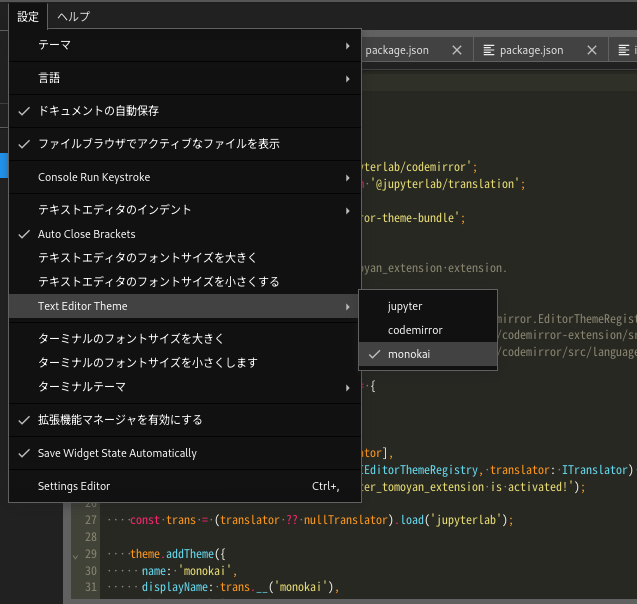This screenshot has height=604, width=637.
Task: Disable 拡張機能マネージャを有効にする option
Action: tap(120, 420)
